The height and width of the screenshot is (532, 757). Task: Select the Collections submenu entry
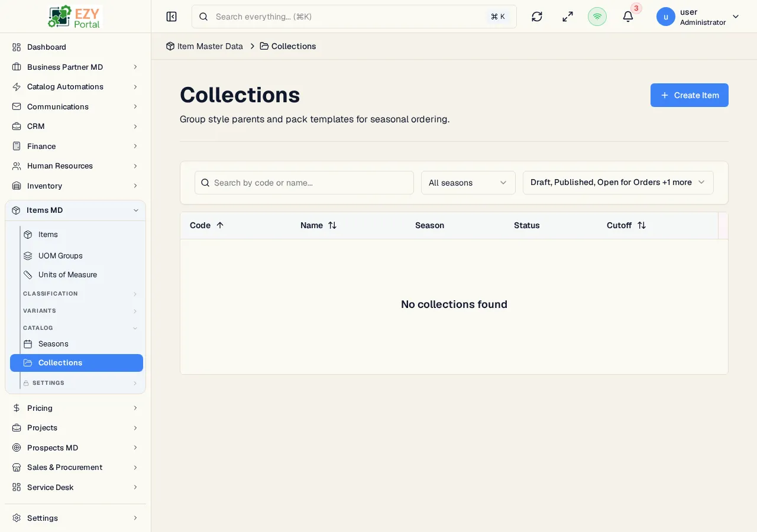tap(76, 363)
